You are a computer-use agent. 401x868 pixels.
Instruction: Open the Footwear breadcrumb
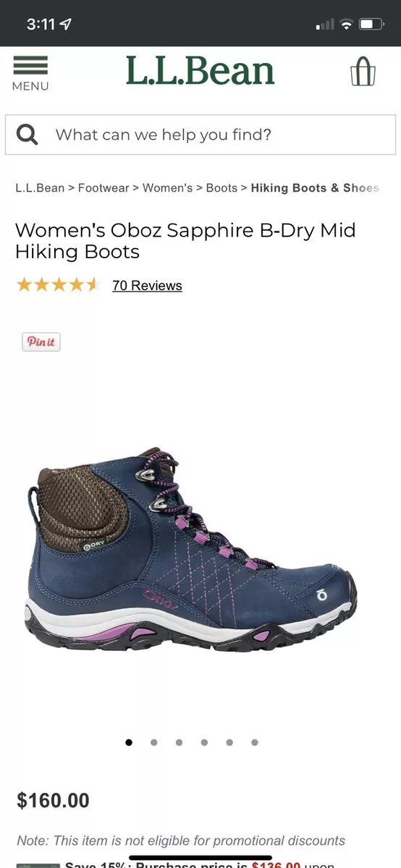pyautogui.click(x=104, y=188)
